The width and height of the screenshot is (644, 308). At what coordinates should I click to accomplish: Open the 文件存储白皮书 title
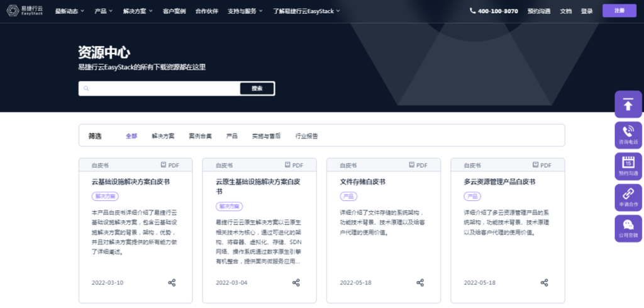click(363, 181)
